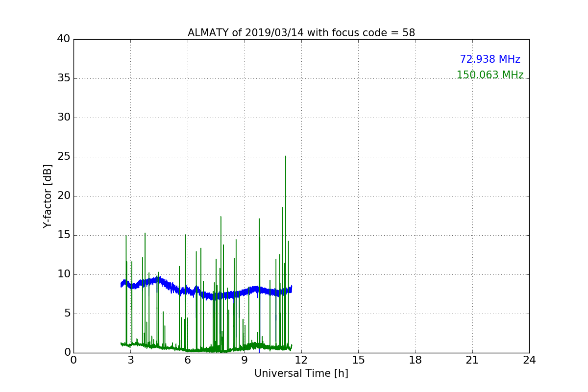Click the green 150.063 MHz legend label
The width and height of the screenshot is (588, 392).
tap(490, 75)
